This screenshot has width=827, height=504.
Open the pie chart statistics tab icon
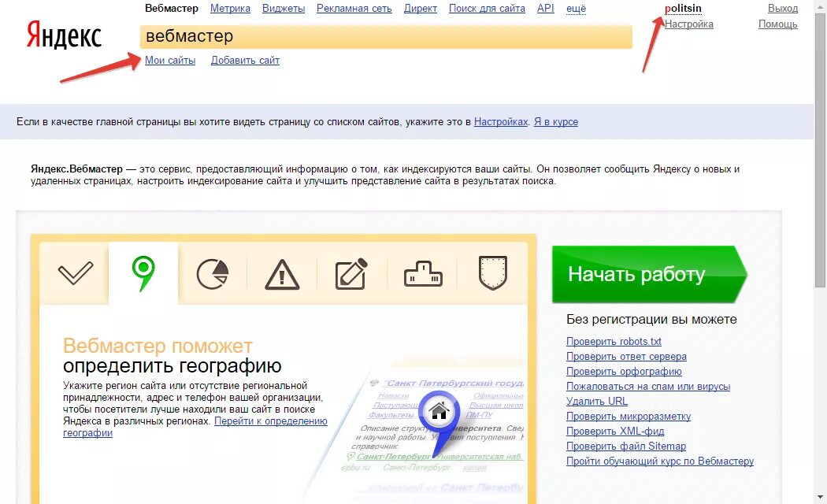click(213, 274)
